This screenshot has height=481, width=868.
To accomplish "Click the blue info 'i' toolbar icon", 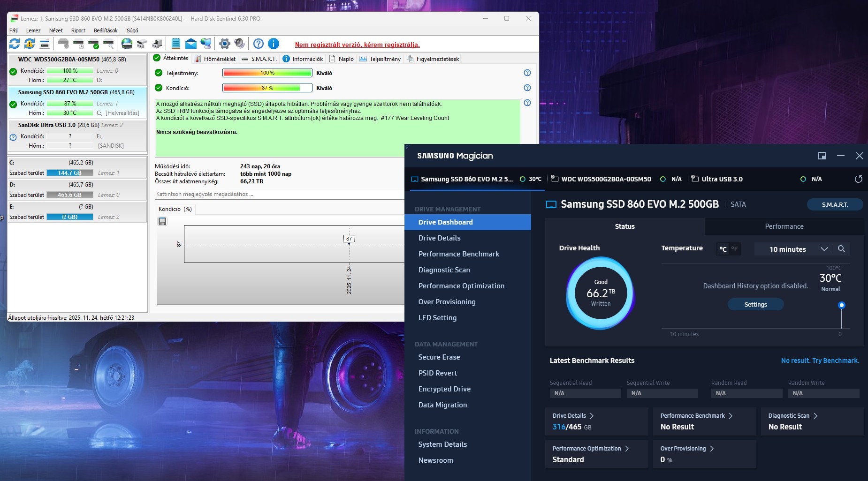I will pos(274,44).
